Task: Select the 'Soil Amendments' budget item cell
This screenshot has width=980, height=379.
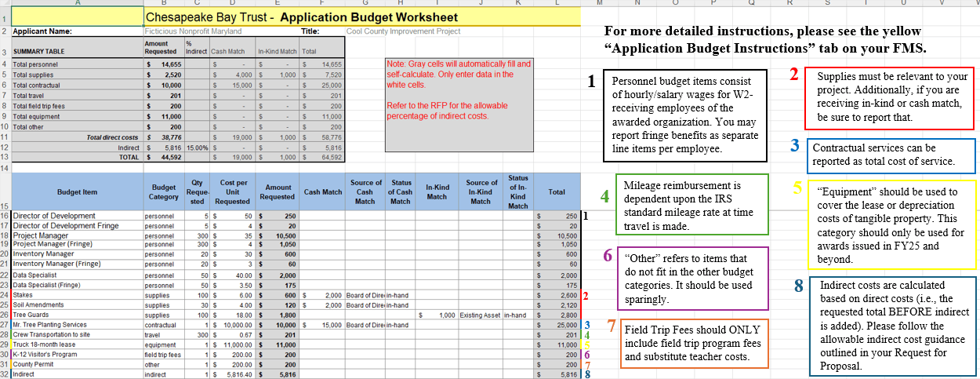Action: pos(78,304)
